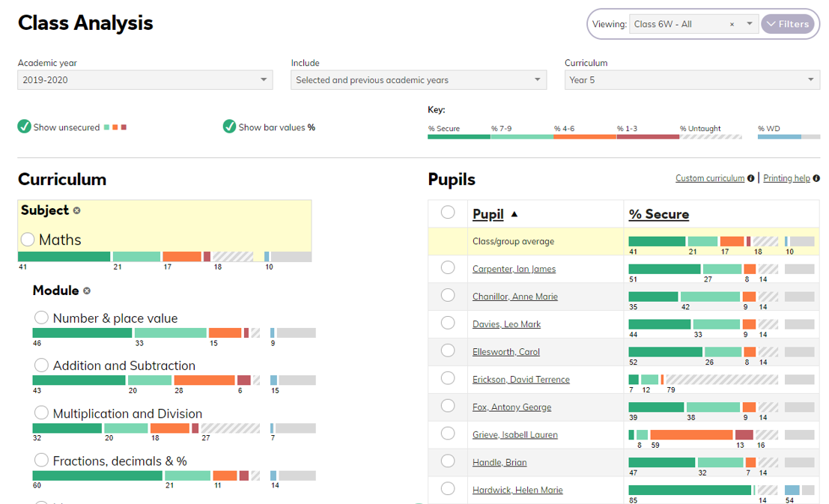The height and width of the screenshot is (504, 829).
Task: Open the Academic year dropdown
Action: pos(145,80)
